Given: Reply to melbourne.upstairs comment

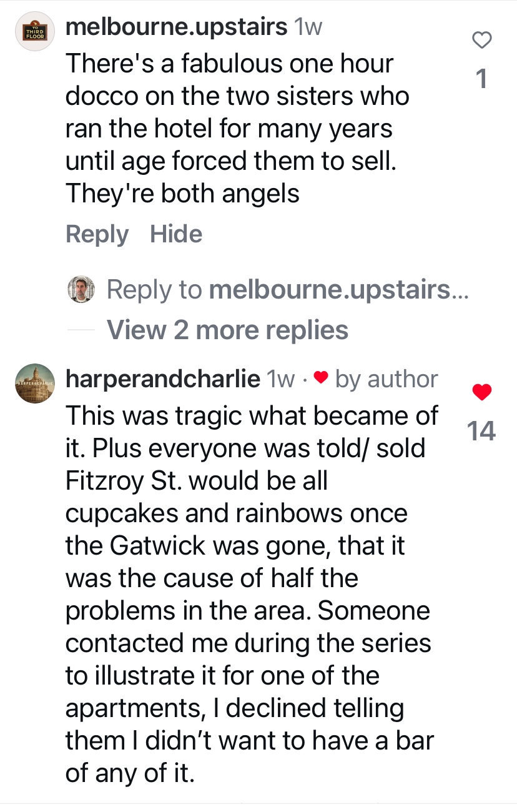Looking at the screenshot, I should (97, 234).
